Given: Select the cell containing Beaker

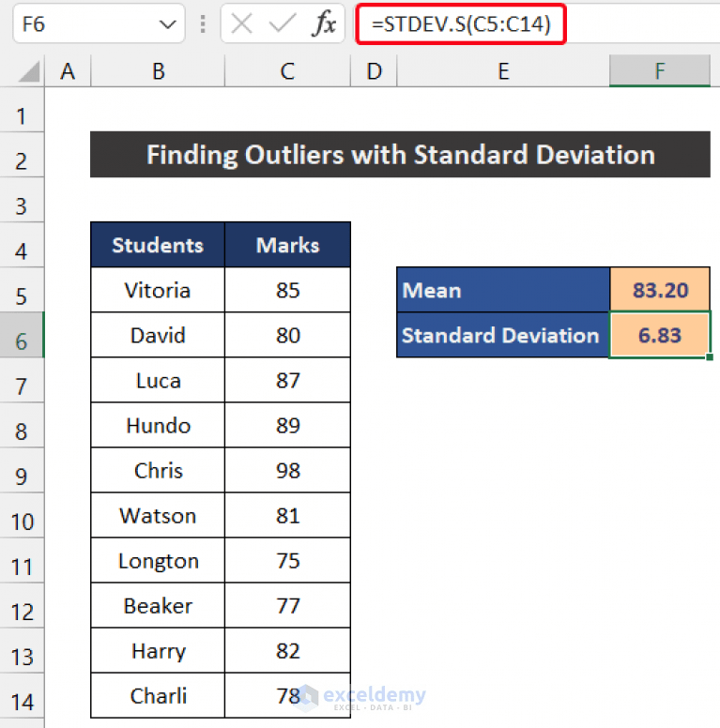Looking at the screenshot, I should click(x=158, y=605).
